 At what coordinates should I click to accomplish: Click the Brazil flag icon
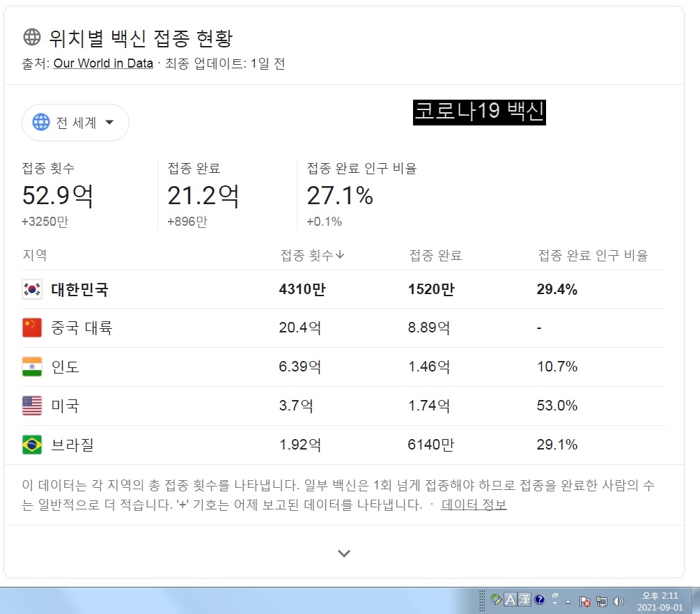[32, 445]
